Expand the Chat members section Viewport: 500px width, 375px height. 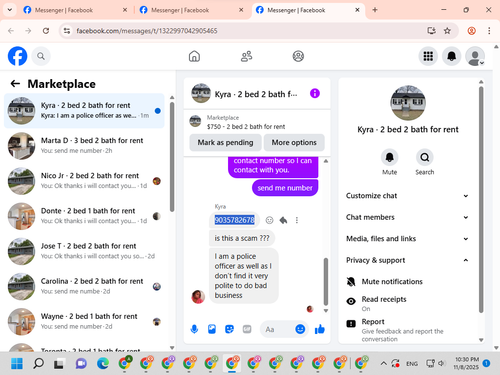(407, 217)
